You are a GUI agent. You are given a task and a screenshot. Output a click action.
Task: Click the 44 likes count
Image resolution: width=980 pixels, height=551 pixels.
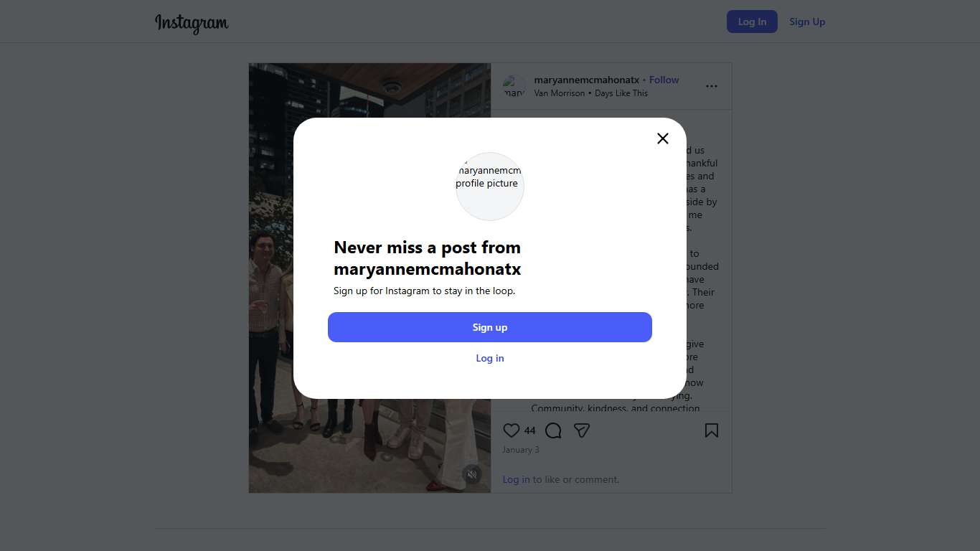[529, 430]
